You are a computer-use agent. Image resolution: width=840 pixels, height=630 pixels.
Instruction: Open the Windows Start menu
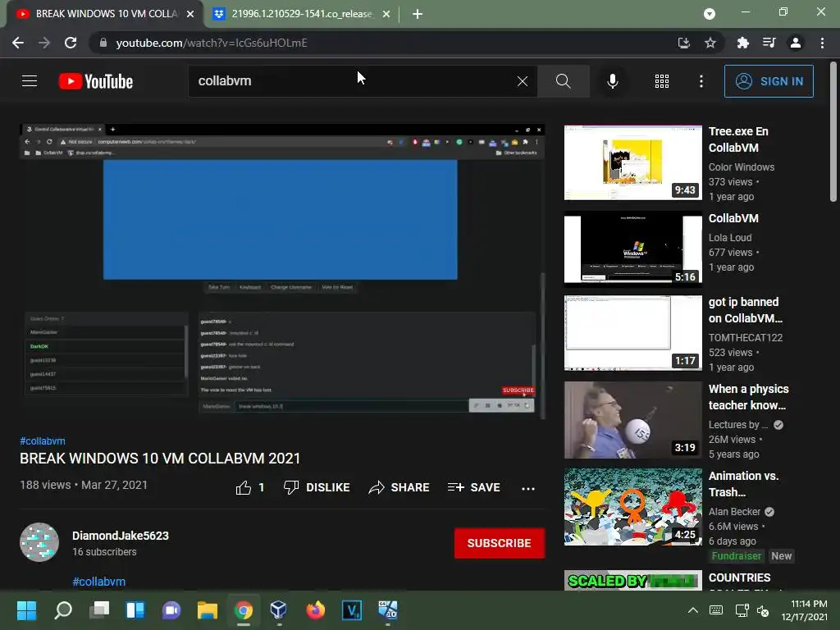pos(27,610)
